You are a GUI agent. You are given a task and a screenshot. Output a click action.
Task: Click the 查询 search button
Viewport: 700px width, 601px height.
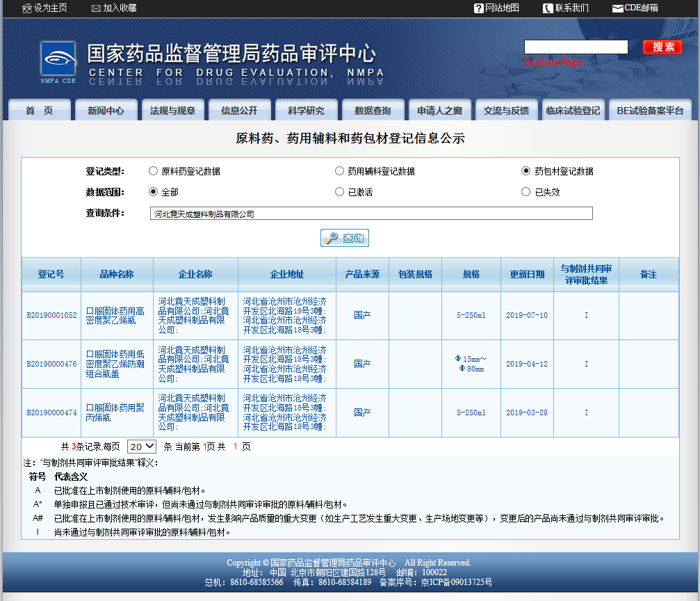click(x=345, y=238)
